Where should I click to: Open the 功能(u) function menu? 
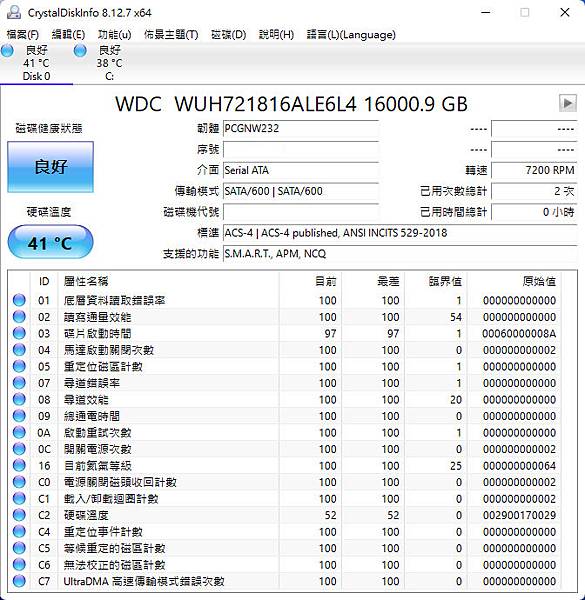click(x=114, y=35)
